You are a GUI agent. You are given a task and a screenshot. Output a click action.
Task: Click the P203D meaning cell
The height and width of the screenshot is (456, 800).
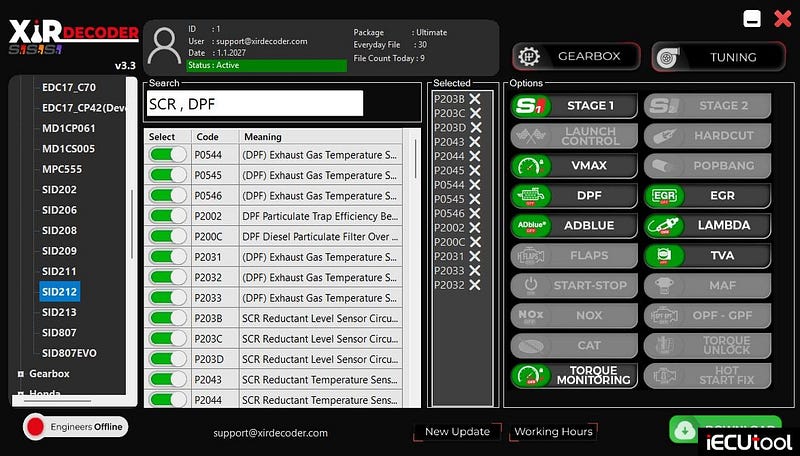coord(320,359)
